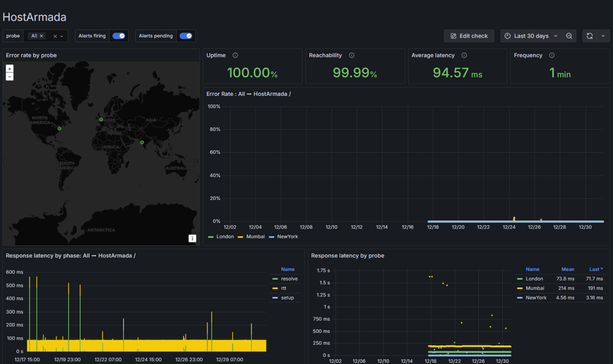Select the North America probe marker on map
This screenshot has height=364, width=613.
point(59,128)
